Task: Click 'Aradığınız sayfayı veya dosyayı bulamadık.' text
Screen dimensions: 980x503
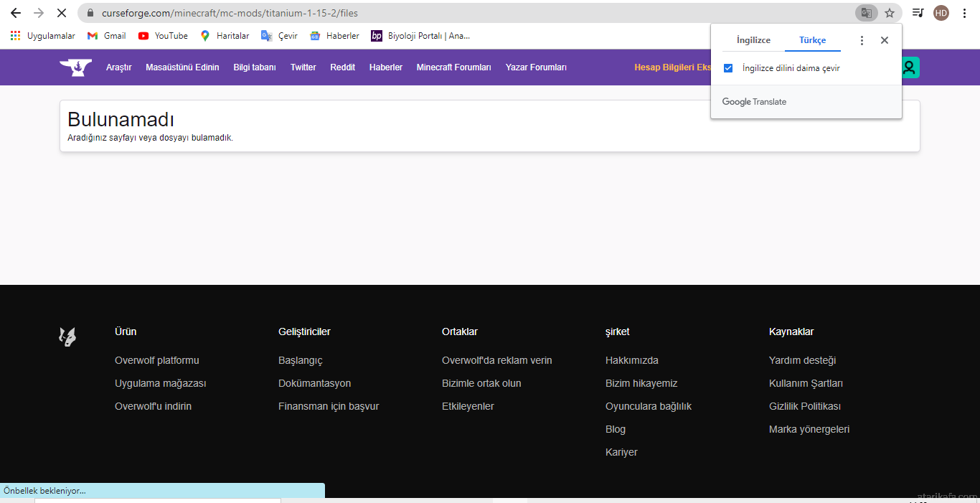Action: click(x=151, y=138)
